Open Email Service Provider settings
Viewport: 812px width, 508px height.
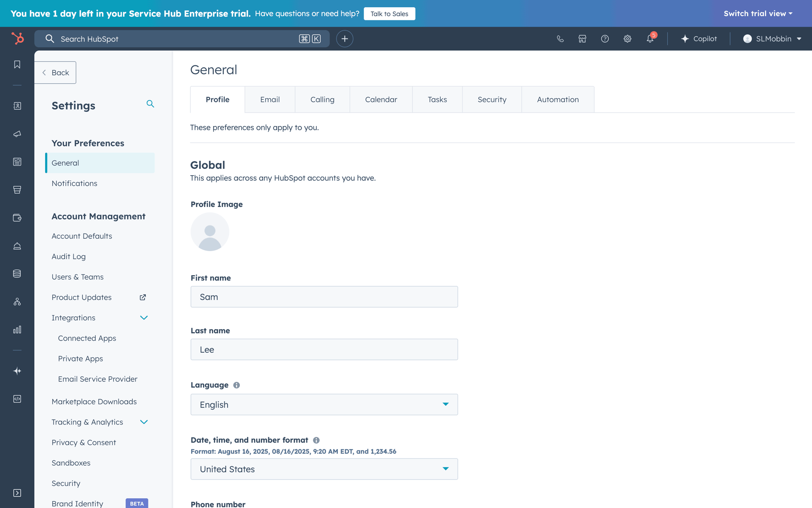[x=98, y=379]
